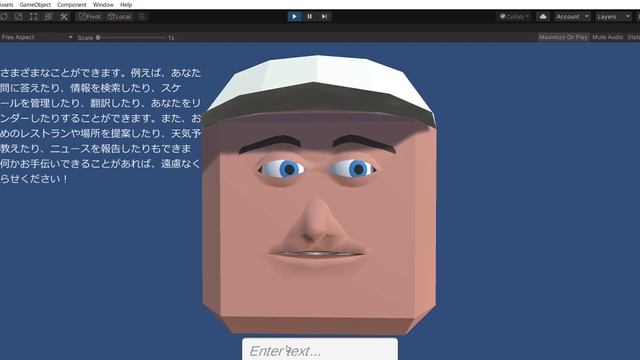Open the Window menu
This screenshot has height=360, width=640.
click(103, 5)
